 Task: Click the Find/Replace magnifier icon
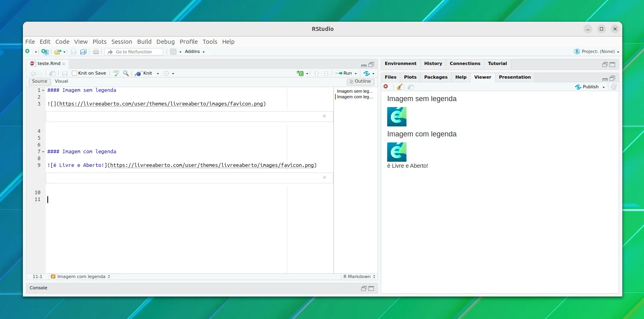click(126, 73)
